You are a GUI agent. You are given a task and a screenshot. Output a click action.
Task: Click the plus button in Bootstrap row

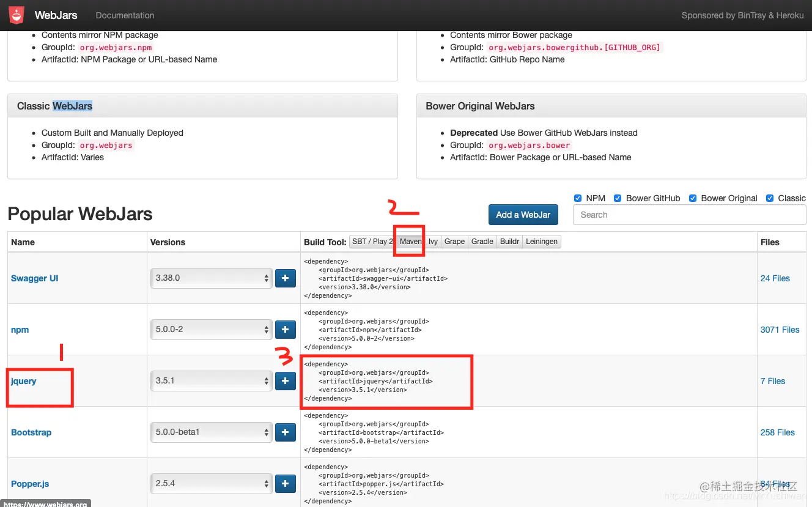pyautogui.click(x=286, y=432)
